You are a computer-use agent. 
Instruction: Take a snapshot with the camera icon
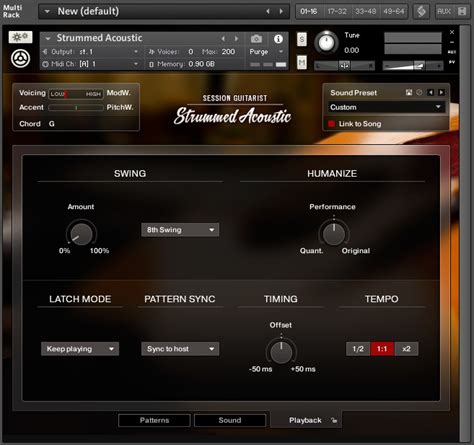(256, 39)
